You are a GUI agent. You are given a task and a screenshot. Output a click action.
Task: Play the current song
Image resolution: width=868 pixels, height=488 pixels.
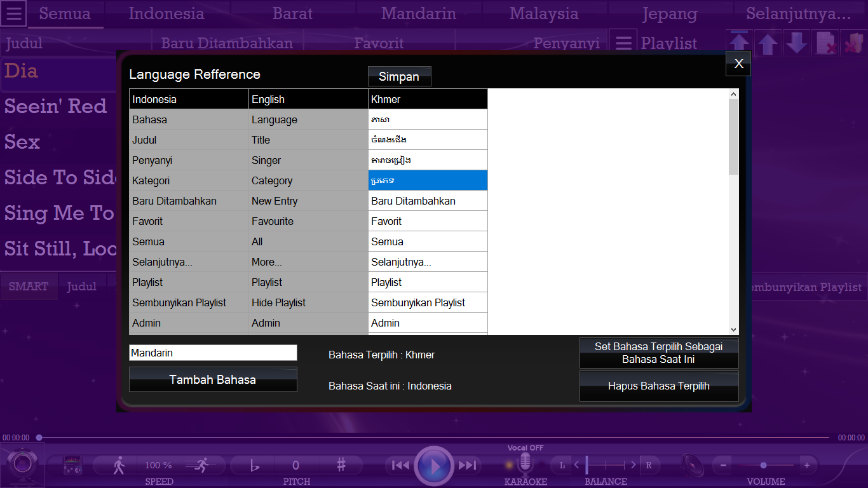click(x=434, y=466)
